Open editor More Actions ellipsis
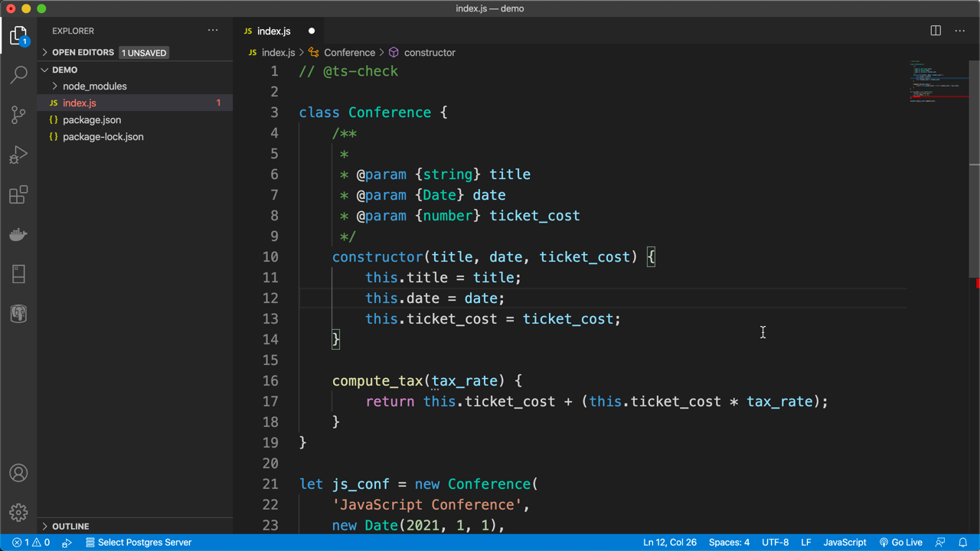980x551 pixels. [x=960, y=31]
